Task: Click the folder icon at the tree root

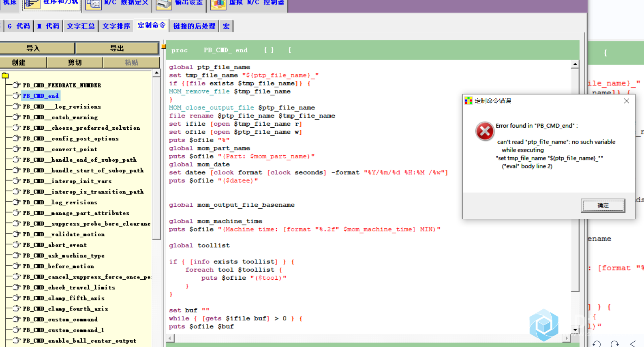Action: pyautogui.click(x=5, y=75)
